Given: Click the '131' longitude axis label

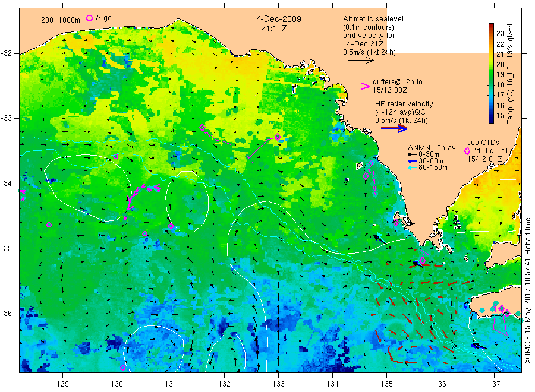Looking at the screenshot, I should [x=171, y=384].
